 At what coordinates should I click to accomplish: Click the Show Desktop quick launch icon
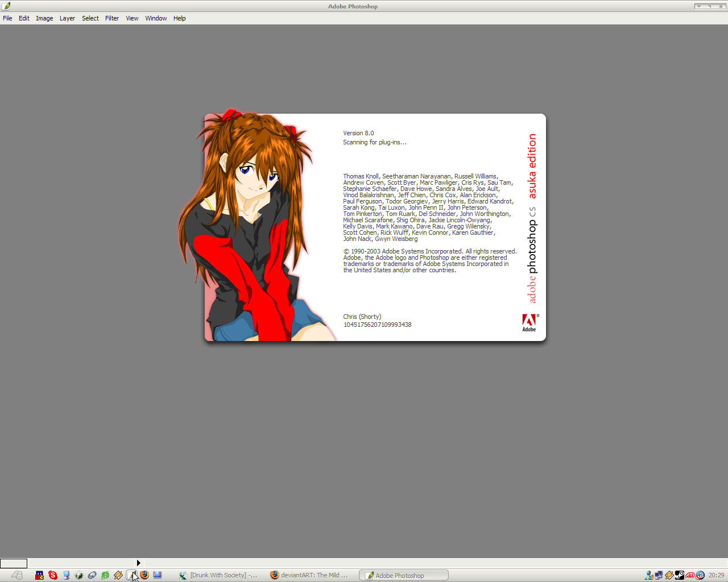click(158, 575)
